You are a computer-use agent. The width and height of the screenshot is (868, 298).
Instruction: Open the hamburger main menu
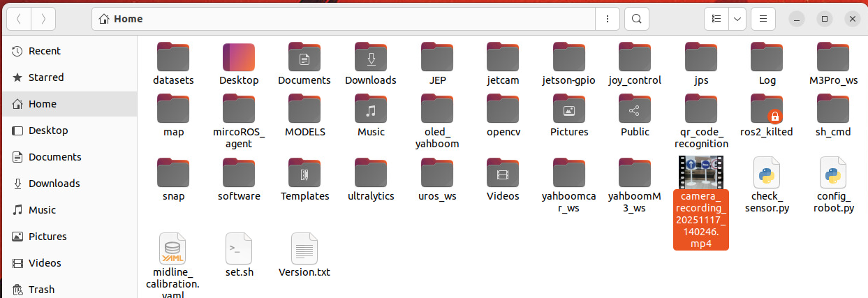[763, 19]
